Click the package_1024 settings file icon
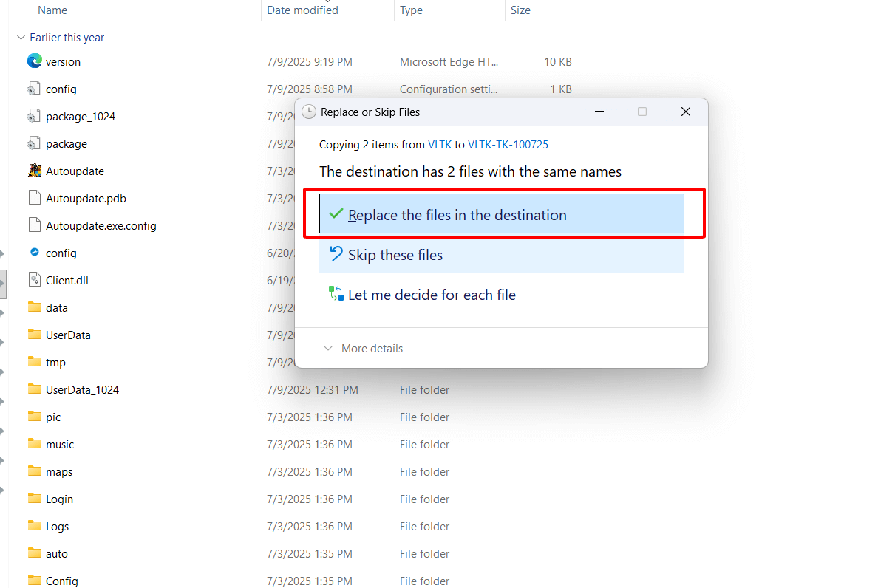Viewport: 878px width, 588px height. [34, 116]
